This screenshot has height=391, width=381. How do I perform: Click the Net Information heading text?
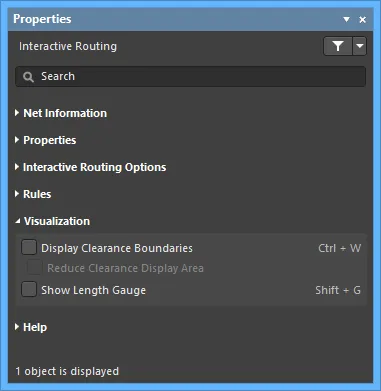pyautogui.click(x=65, y=113)
